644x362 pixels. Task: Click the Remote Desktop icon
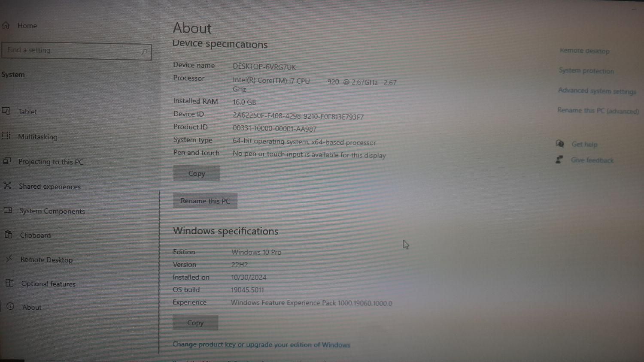(x=9, y=259)
